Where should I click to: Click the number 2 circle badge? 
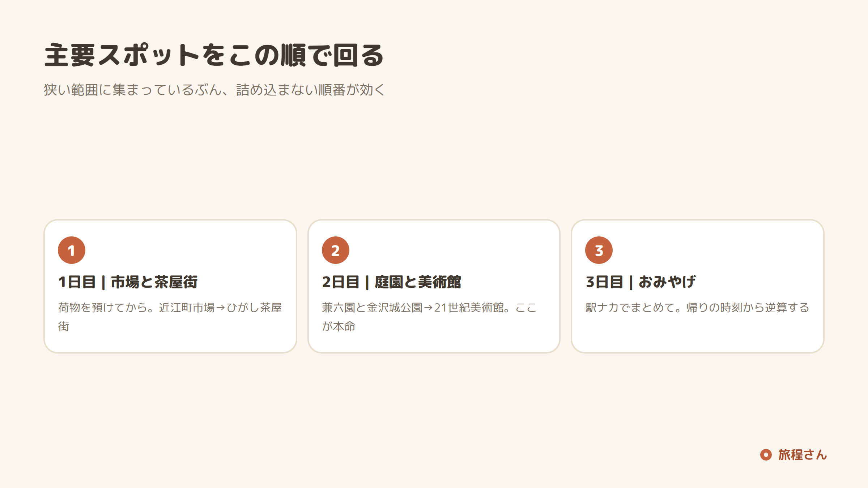click(x=336, y=250)
